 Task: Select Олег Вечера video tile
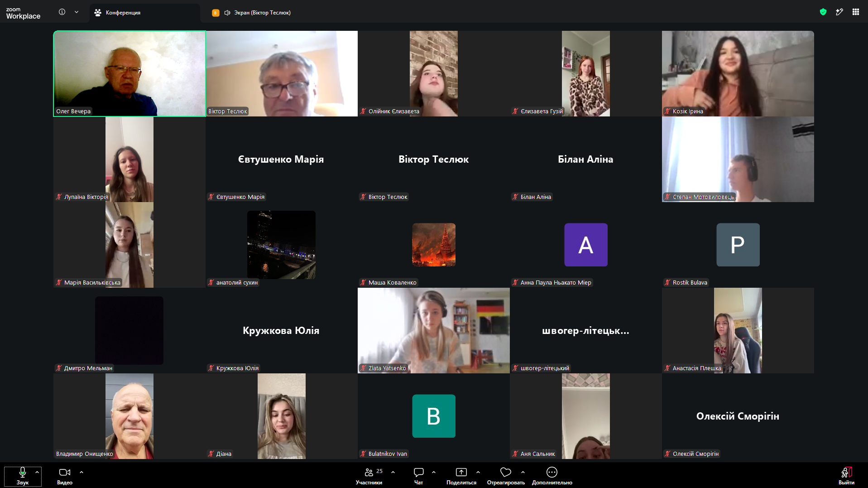(129, 73)
